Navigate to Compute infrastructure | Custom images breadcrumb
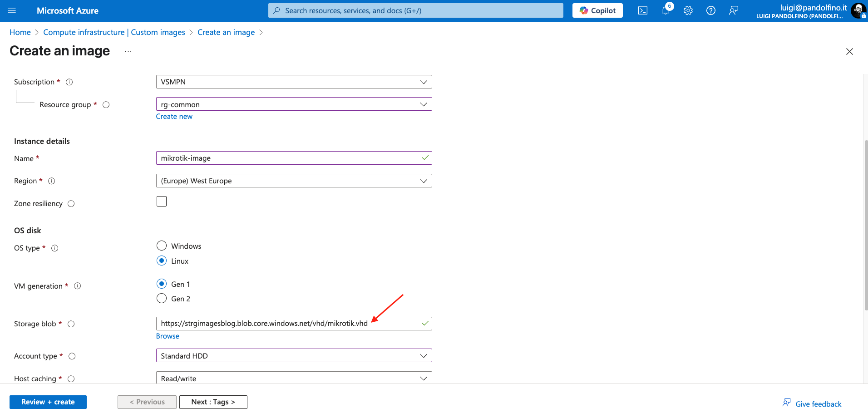This screenshot has width=868, height=413. pos(114,32)
